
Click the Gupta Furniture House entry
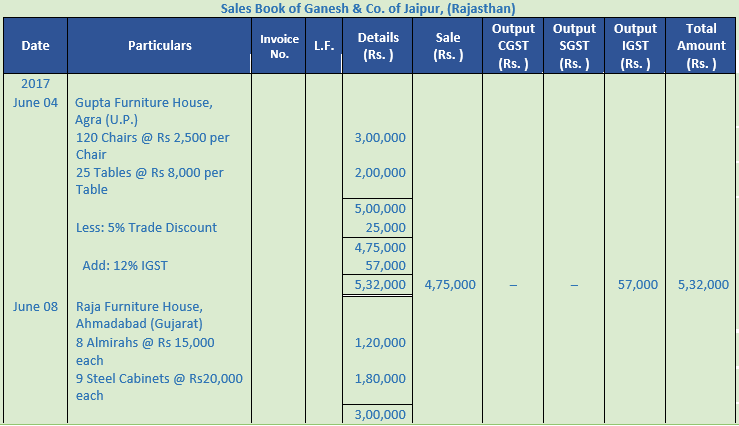point(144,102)
